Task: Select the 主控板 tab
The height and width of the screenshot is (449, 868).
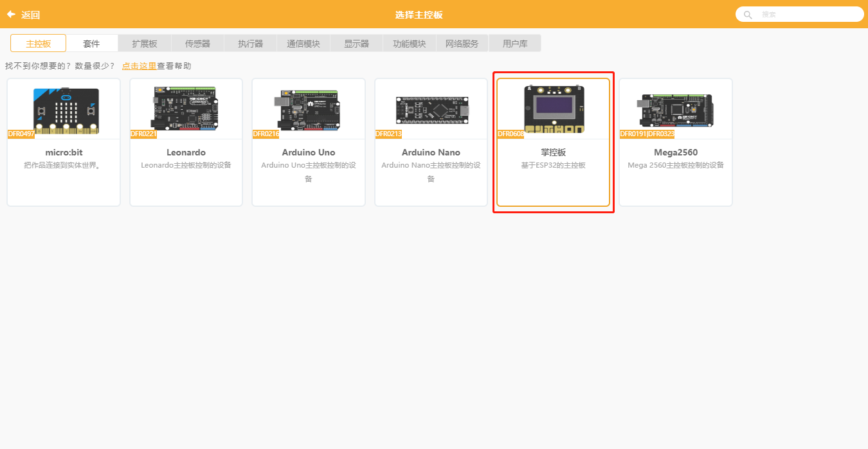Action: tap(38, 44)
